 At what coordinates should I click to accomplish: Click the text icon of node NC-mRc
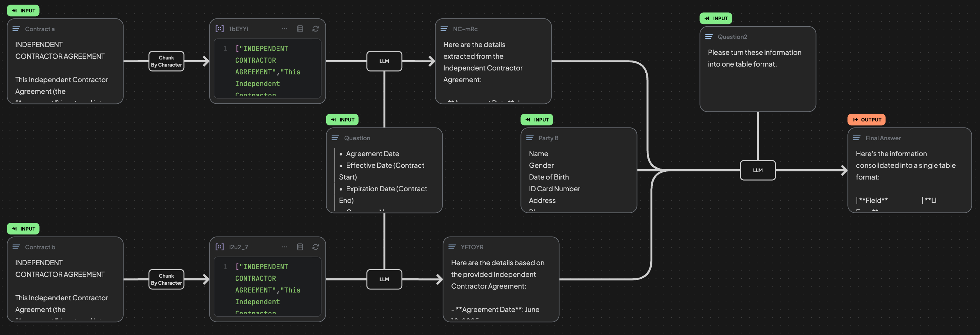point(444,29)
